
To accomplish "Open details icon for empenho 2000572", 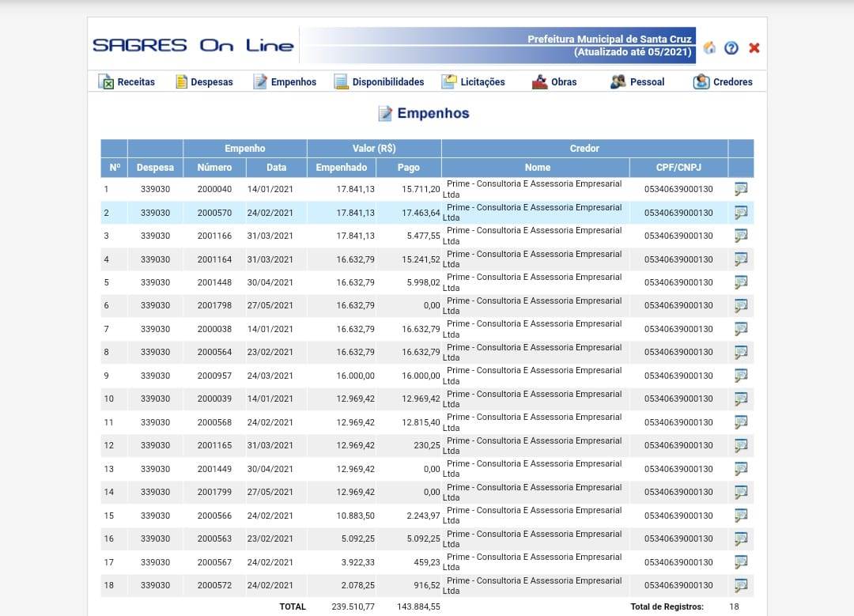I will 741,586.
